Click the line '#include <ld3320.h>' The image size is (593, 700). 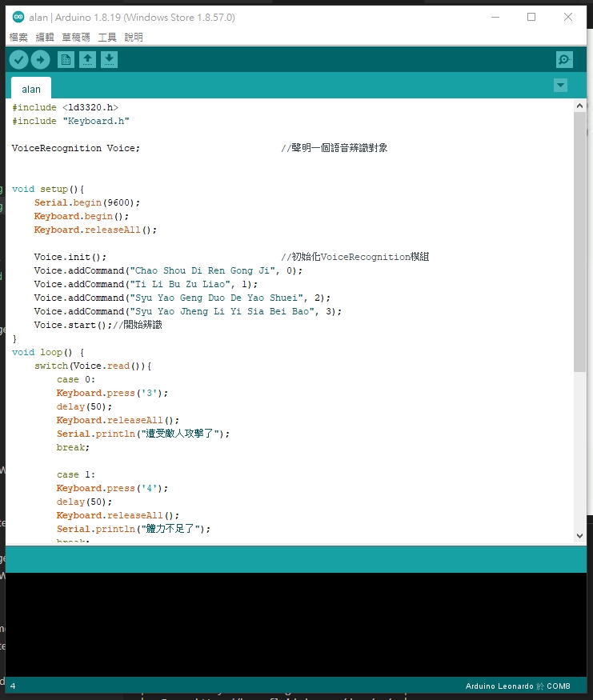(65, 107)
